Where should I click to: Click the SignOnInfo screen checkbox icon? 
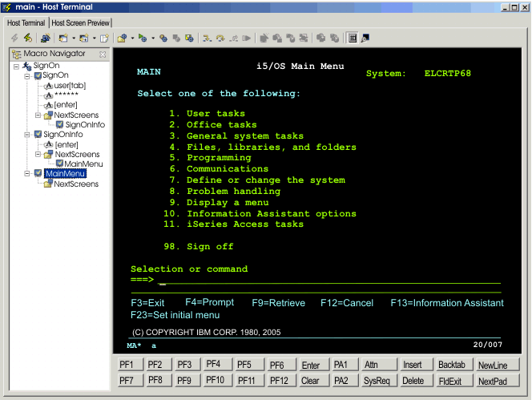(x=37, y=135)
